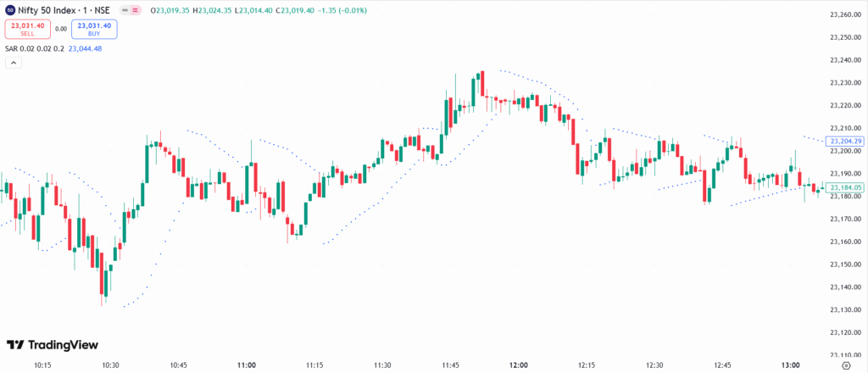Image resolution: width=868 pixels, height=373 pixels.
Task: Click the 23,250.00 price scale label
Action: pos(846,37)
